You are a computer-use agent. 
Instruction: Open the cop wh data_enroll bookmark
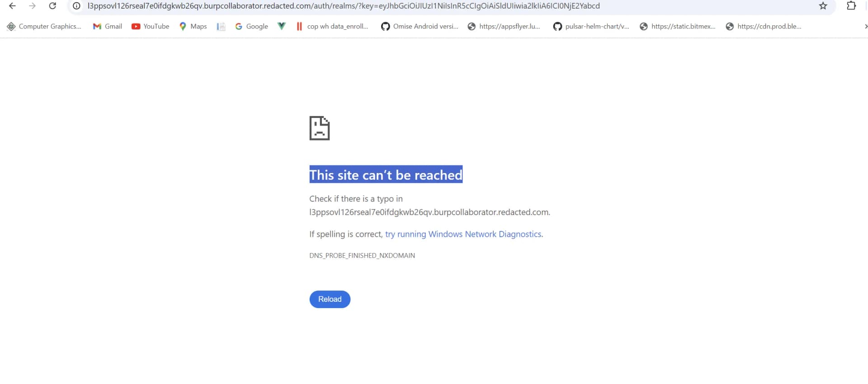(x=332, y=26)
